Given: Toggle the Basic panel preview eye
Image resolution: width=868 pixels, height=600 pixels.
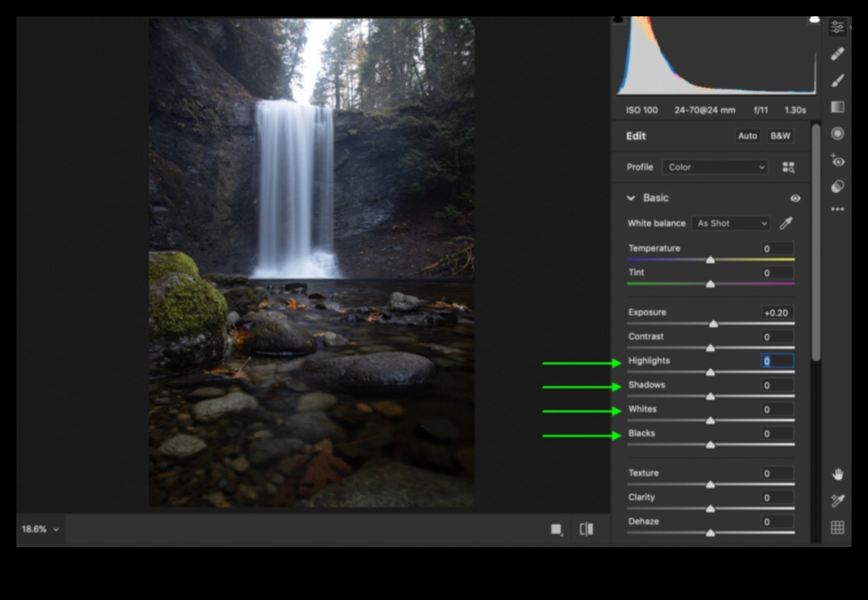Looking at the screenshot, I should 795,198.
